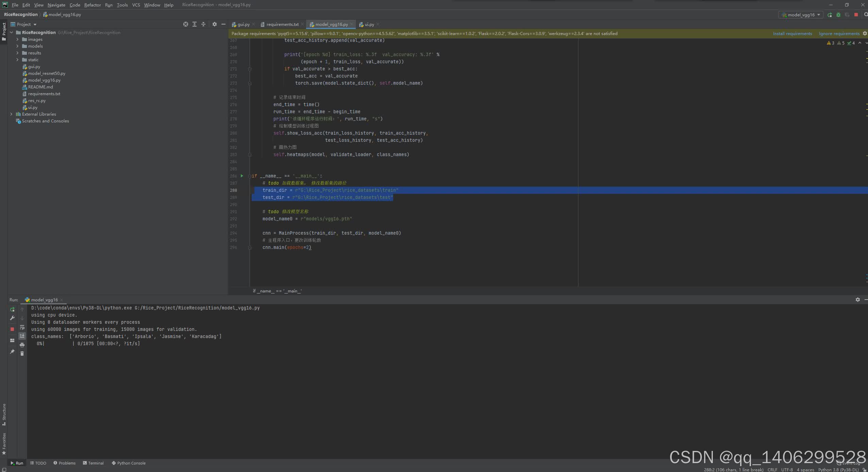
Task: Open the Refactor menu
Action: click(x=93, y=5)
